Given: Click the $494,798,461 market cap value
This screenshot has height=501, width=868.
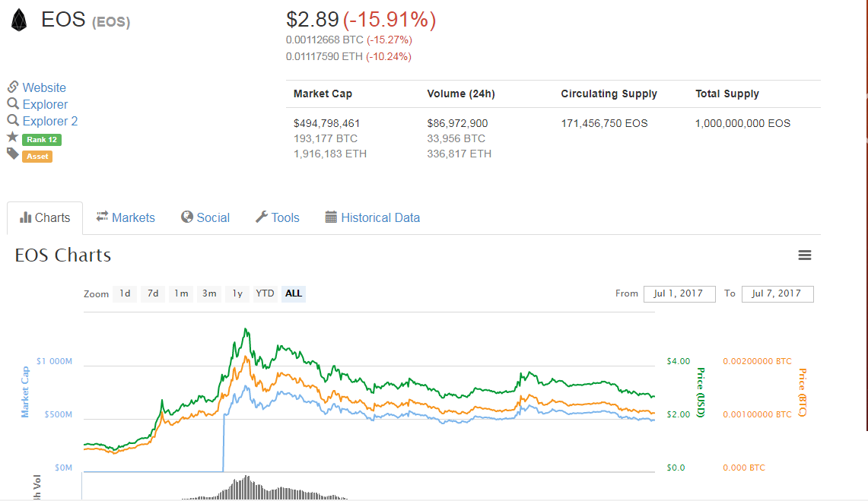Looking at the screenshot, I should pos(326,123).
